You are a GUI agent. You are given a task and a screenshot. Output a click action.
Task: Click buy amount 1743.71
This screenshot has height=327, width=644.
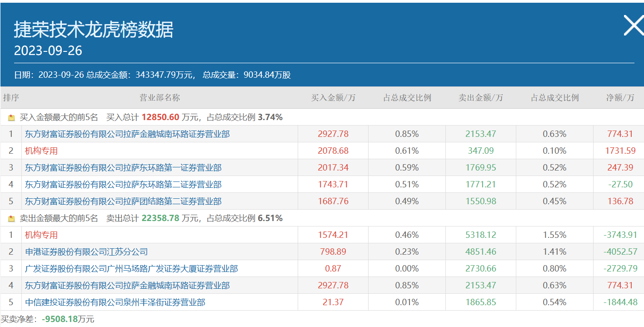[x=333, y=185]
